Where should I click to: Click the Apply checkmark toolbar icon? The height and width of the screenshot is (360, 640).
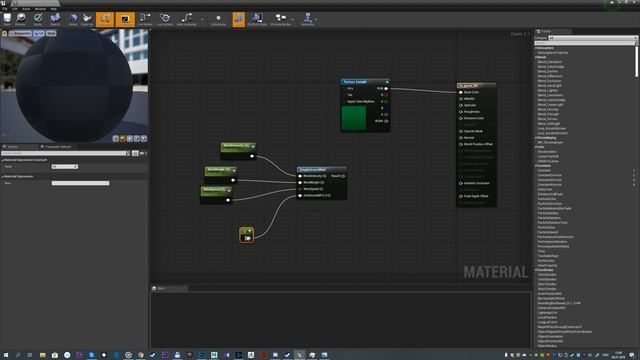tap(38, 18)
